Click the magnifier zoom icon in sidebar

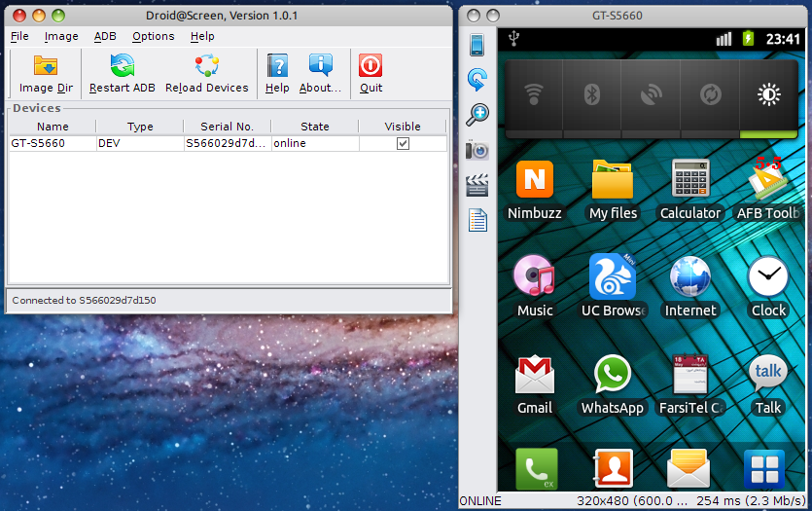coord(477,114)
